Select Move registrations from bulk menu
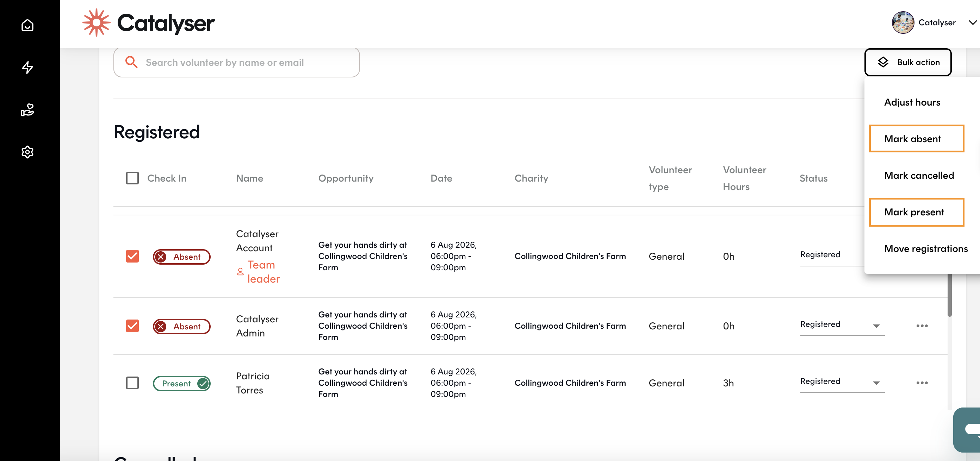The height and width of the screenshot is (461, 980). (x=926, y=248)
